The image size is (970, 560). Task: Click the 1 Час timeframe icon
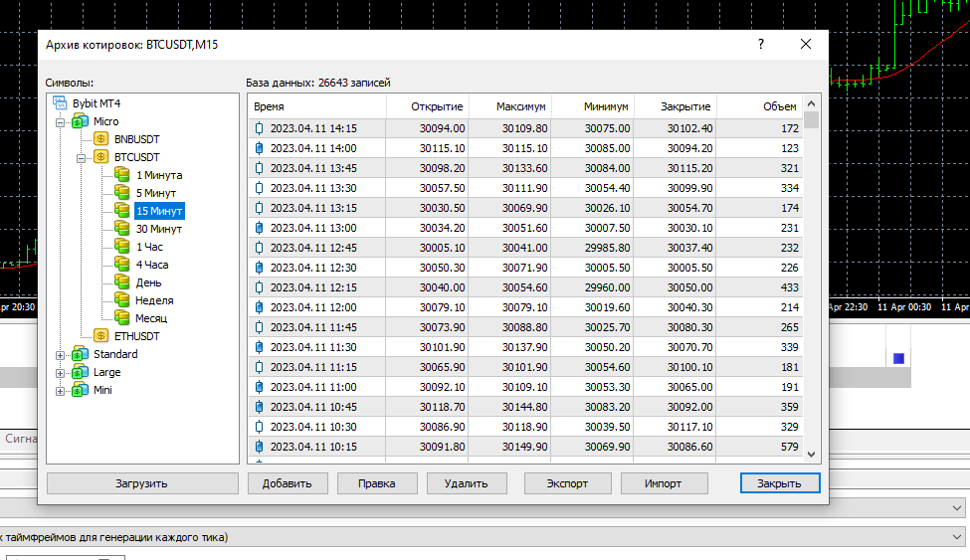click(x=121, y=247)
